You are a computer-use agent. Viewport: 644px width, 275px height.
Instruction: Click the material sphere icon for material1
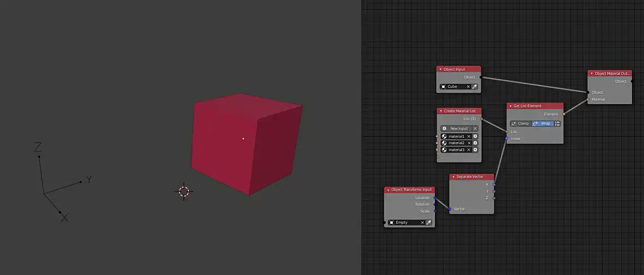click(x=444, y=136)
